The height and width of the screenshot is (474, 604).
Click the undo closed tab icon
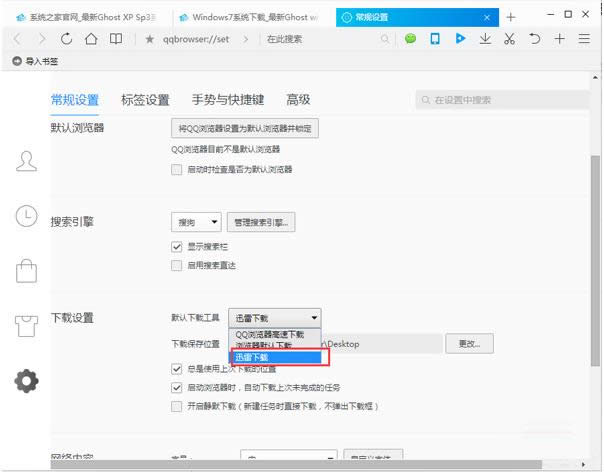click(x=535, y=39)
